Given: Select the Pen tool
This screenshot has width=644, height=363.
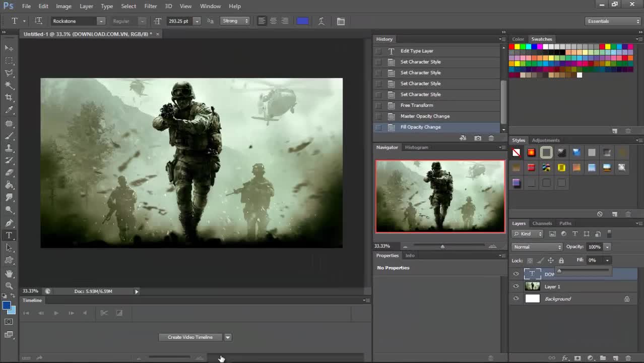Looking at the screenshot, I should click(x=9, y=223).
